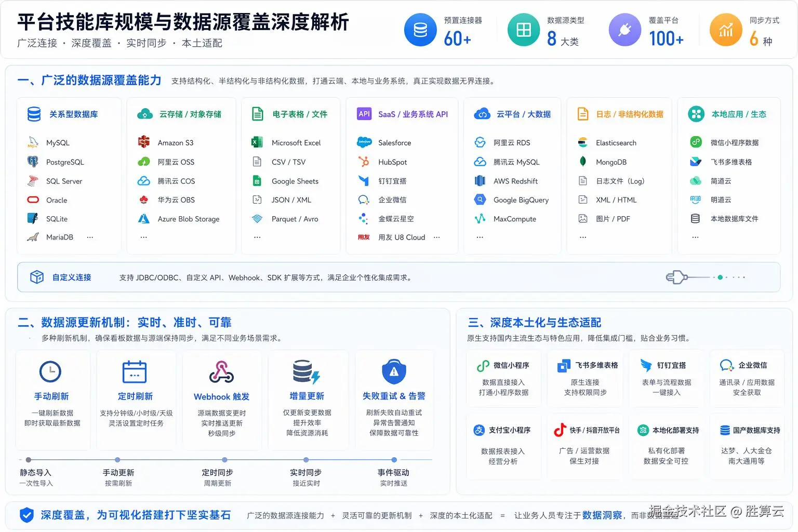This screenshot has height=532, width=798.
Task: Click the orange chart icon beside 同步方式
Action: tap(726, 30)
